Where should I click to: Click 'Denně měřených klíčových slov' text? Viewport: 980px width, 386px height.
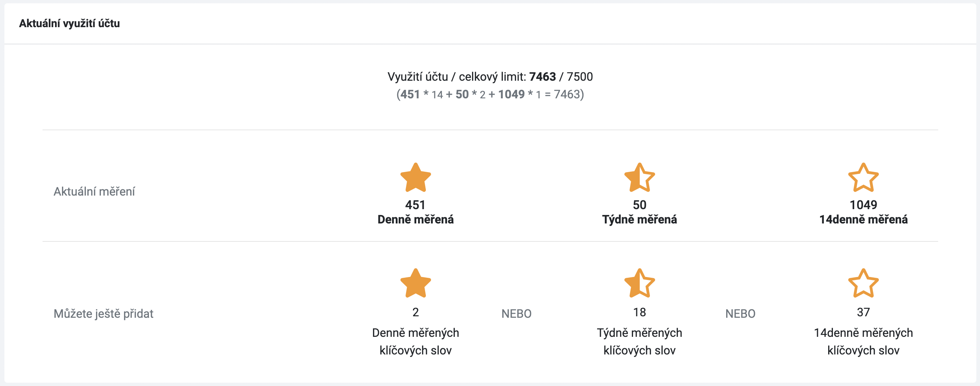click(416, 342)
